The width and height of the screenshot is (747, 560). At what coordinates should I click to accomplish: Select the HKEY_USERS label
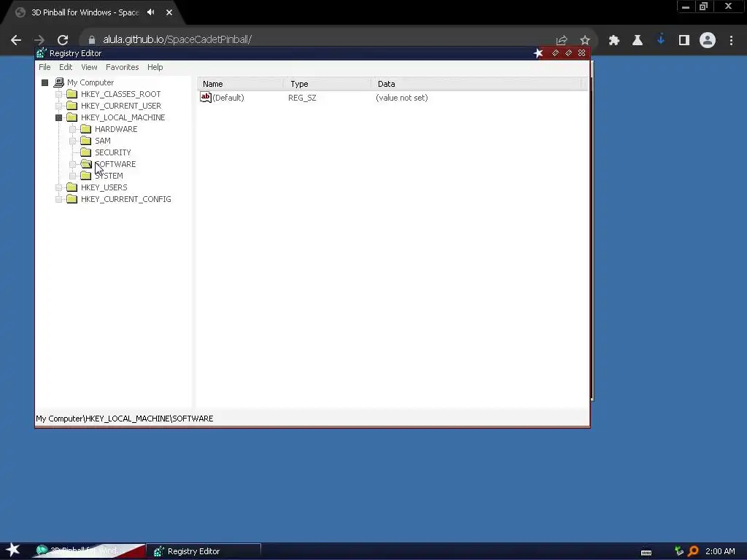coord(104,187)
